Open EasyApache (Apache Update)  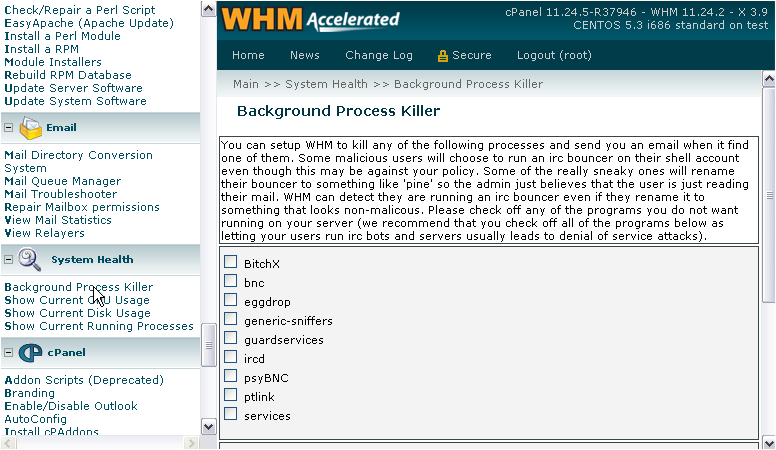pos(89,23)
